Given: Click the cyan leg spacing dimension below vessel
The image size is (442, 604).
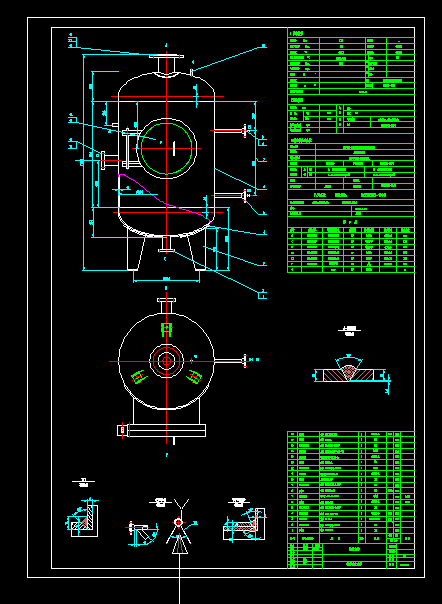Looking at the screenshot, I should [166, 280].
